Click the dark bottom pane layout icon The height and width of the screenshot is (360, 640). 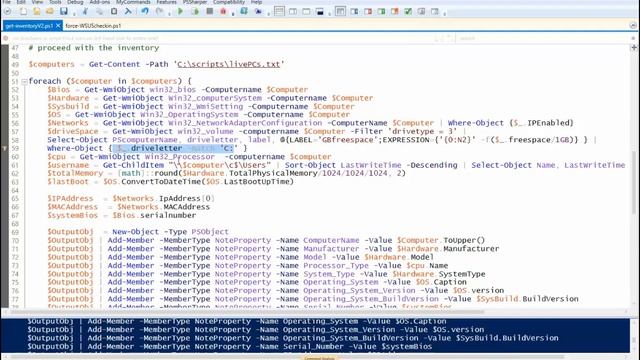point(320,11)
